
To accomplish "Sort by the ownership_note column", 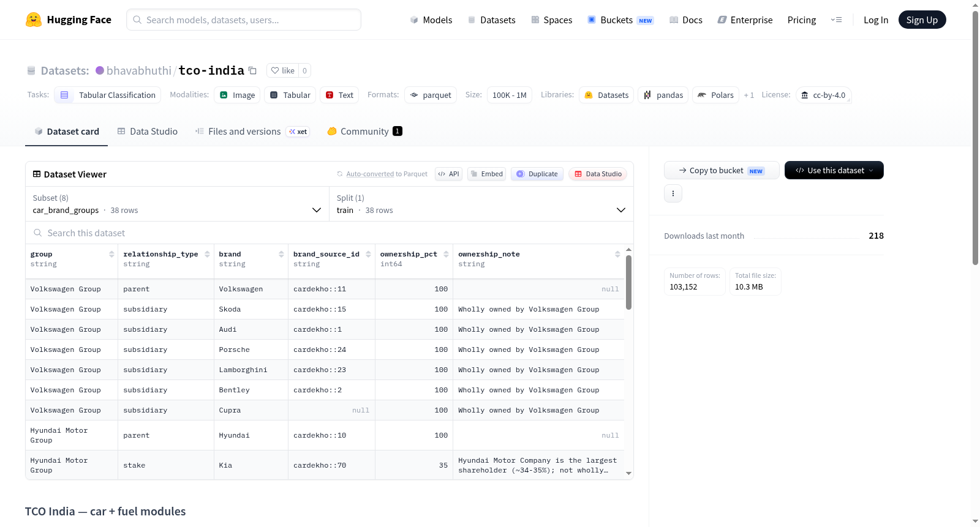I will [617, 254].
